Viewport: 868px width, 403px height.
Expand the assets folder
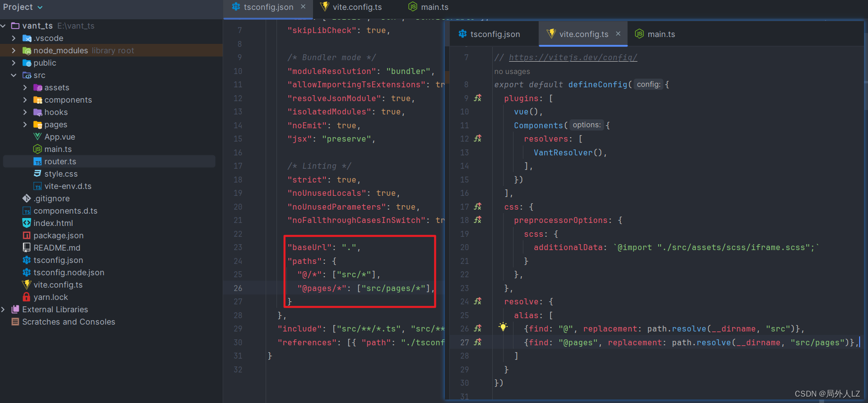25,87
